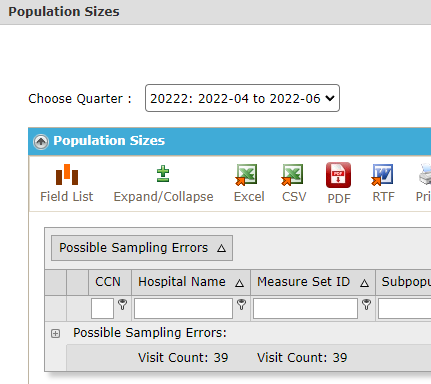
Task: Export the grid to CSV
Action: pyautogui.click(x=292, y=174)
